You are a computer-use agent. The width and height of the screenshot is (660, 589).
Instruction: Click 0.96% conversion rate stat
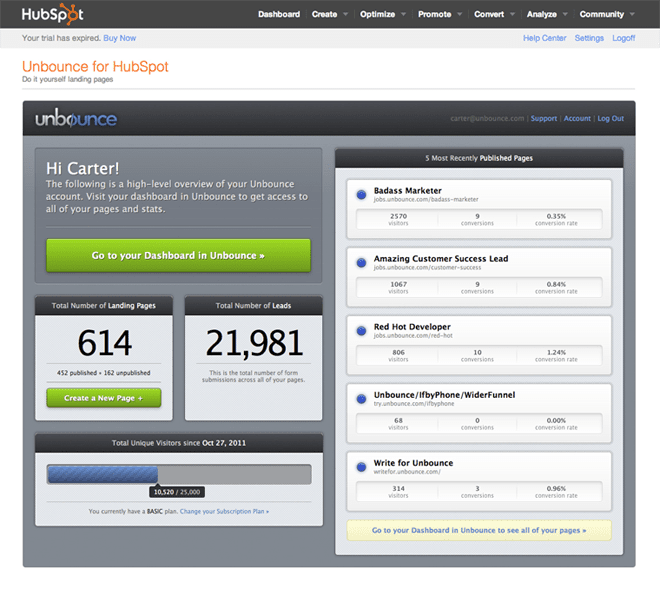(556, 492)
